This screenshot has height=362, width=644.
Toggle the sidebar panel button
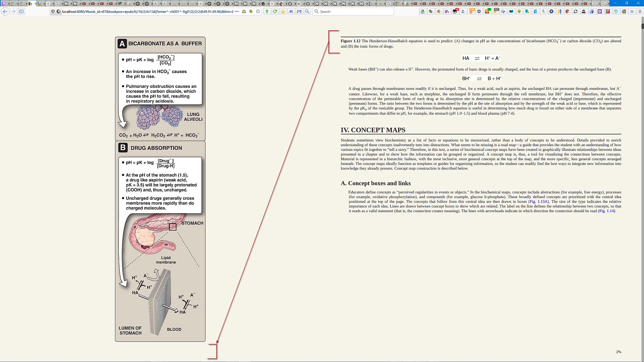point(21,11)
